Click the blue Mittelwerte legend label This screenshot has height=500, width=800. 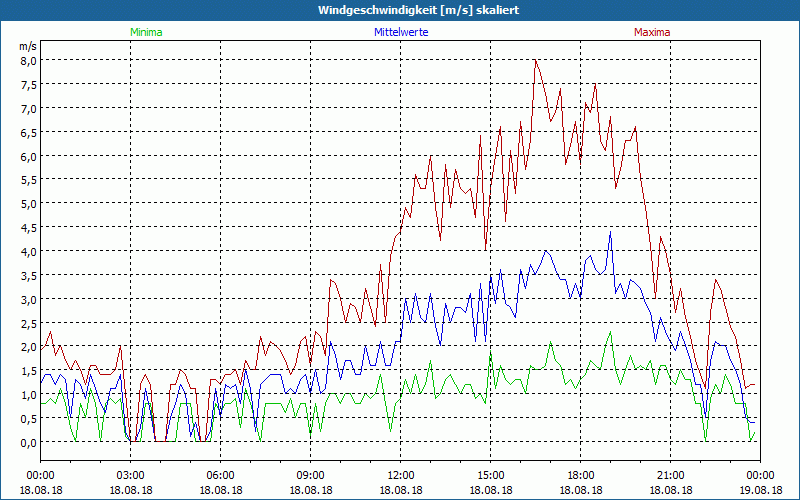(x=401, y=32)
